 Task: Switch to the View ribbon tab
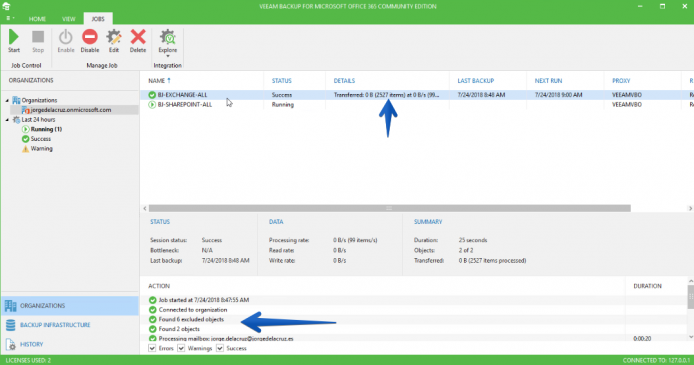(69, 19)
